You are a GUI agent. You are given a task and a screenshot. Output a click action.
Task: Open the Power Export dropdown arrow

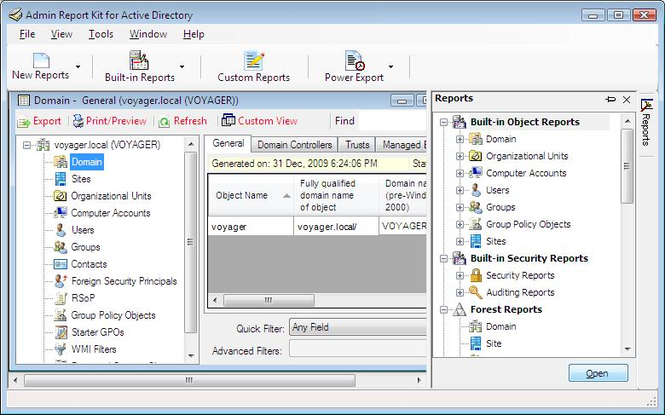tap(391, 67)
